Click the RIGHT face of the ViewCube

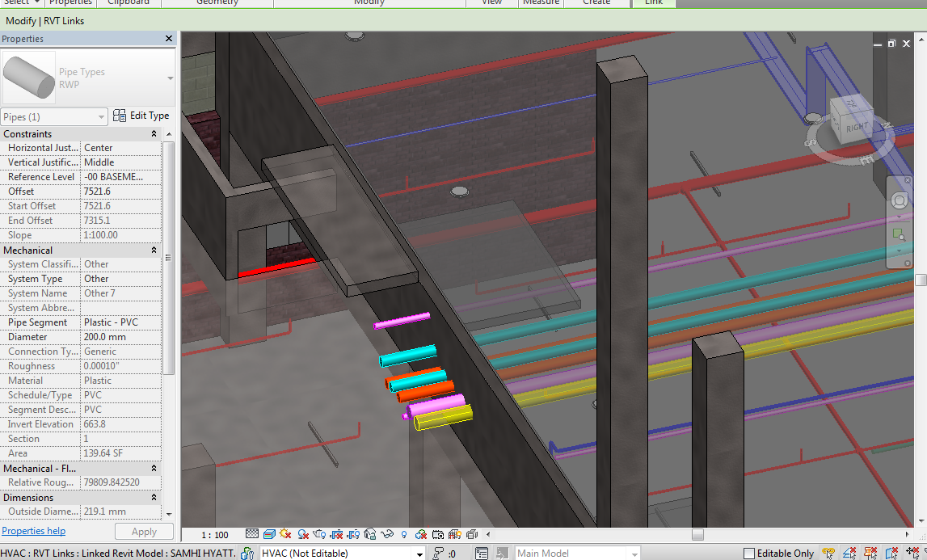(x=855, y=126)
